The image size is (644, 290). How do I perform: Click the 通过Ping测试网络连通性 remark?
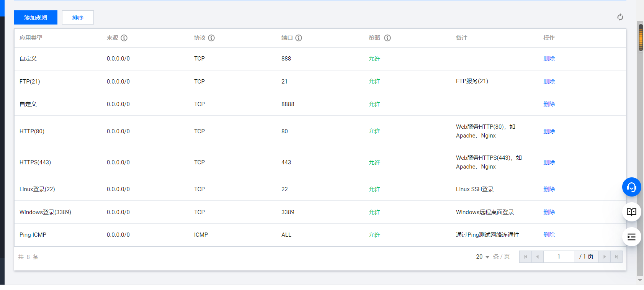(488, 235)
